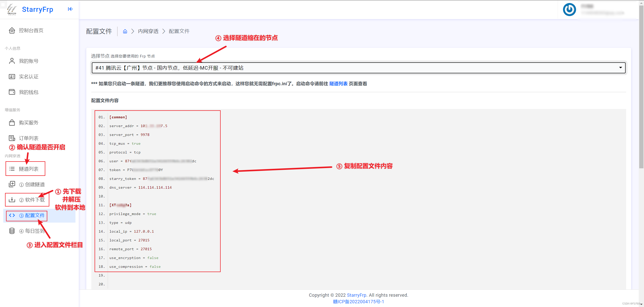Screen dimensions: 644x307
Task: Collapse the sidebar with the arrow icon
Action: [70, 9]
